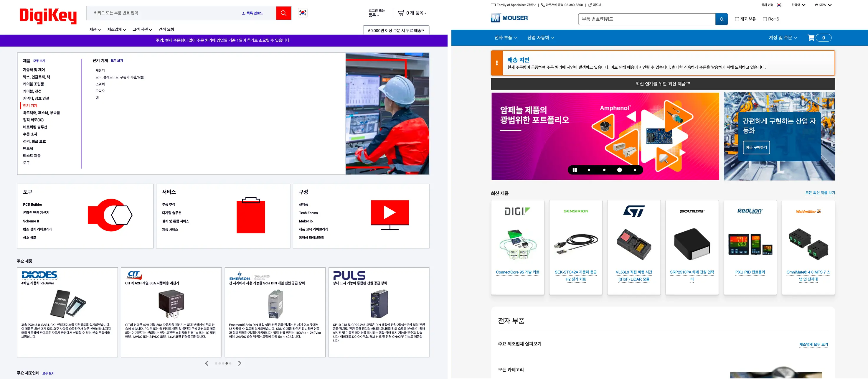Select the first Mouser banner carousel dot
The image size is (868, 379).
pyautogui.click(x=589, y=170)
